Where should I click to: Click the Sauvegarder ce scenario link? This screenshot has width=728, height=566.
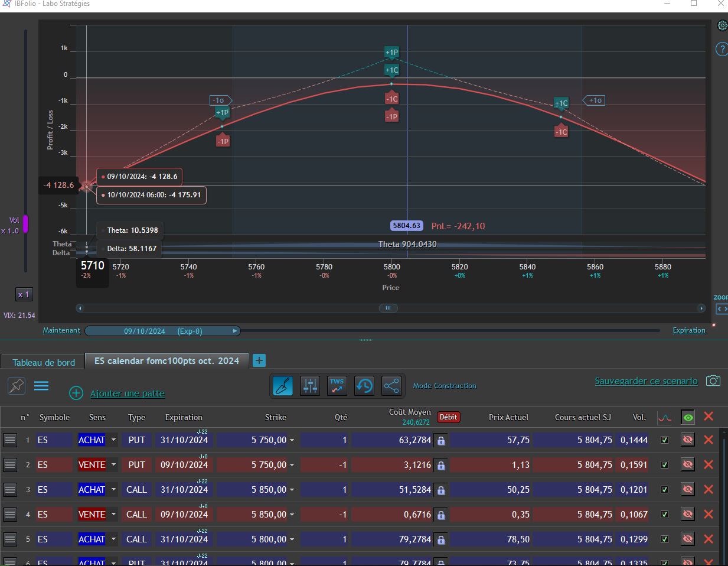coord(646,381)
